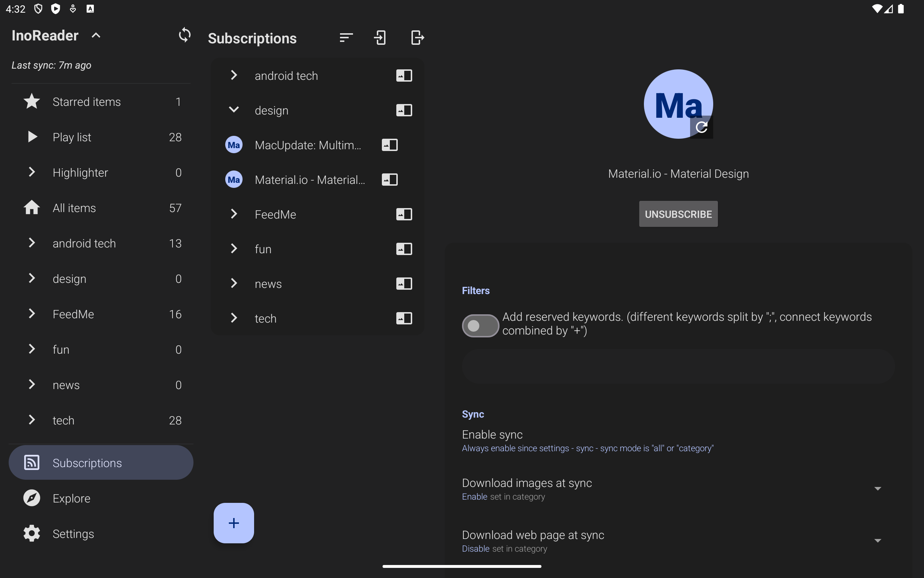The image size is (924, 578).
Task: Toggle the reserved keywords filter switch
Action: [480, 326]
